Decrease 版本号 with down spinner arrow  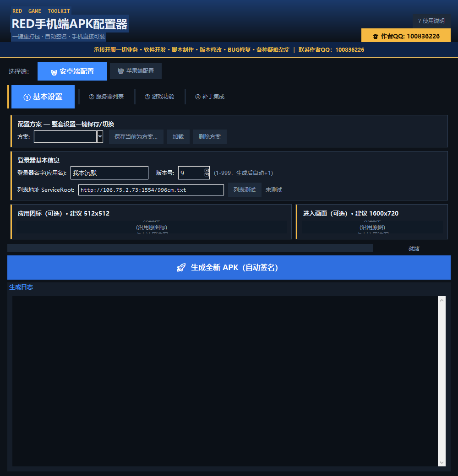pyautogui.click(x=207, y=175)
